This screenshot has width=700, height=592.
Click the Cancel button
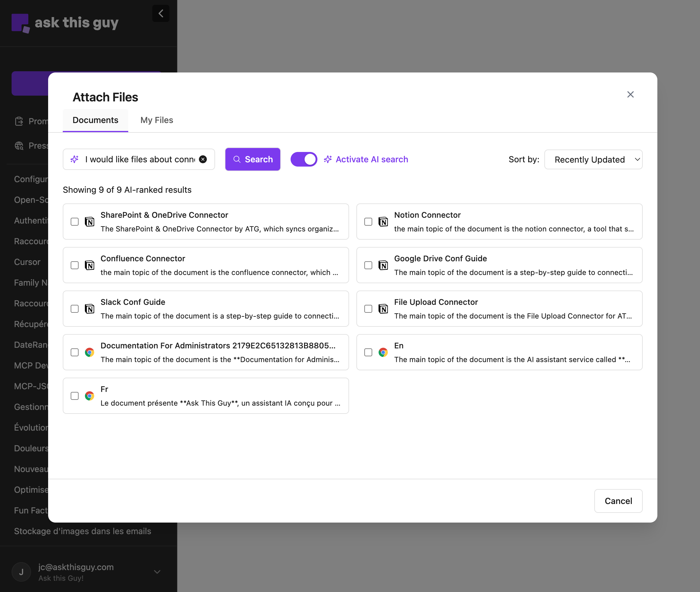(618, 501)
